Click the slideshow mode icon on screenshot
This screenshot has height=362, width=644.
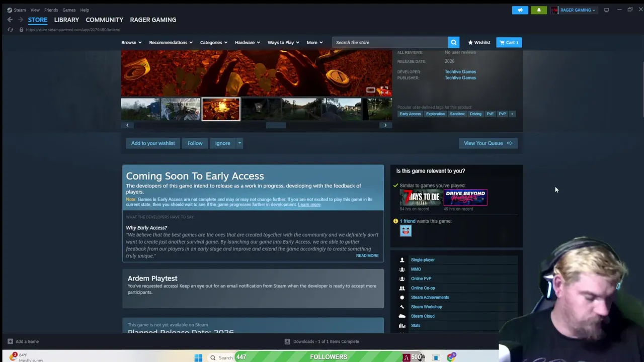pos(371,90)
